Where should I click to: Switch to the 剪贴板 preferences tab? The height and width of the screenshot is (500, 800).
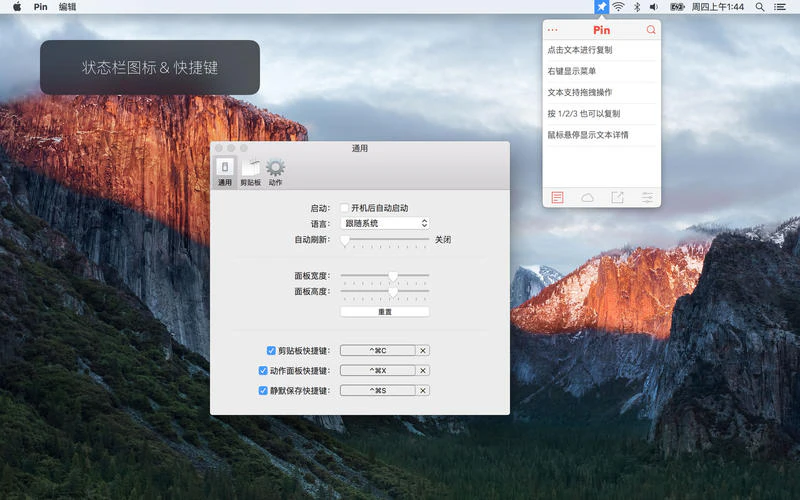(x=251, y=173)
